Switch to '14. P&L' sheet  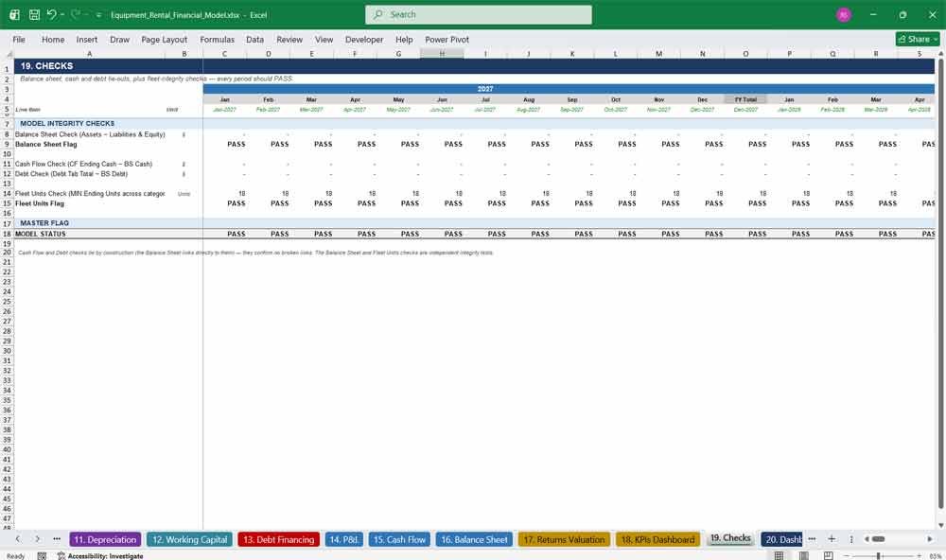tap(343, 539)
